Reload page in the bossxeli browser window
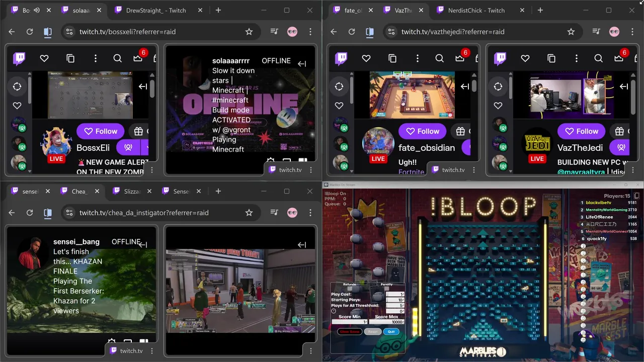 30,32
